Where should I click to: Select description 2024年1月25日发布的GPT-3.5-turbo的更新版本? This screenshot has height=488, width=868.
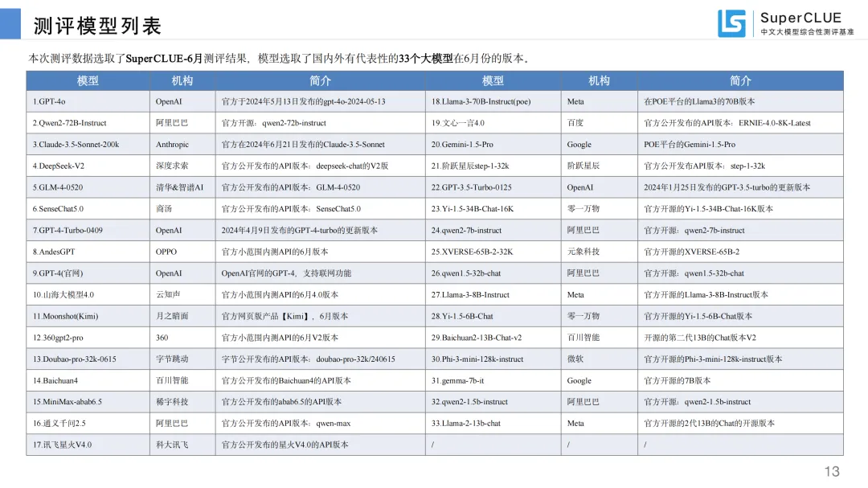[x=741, y=187]
